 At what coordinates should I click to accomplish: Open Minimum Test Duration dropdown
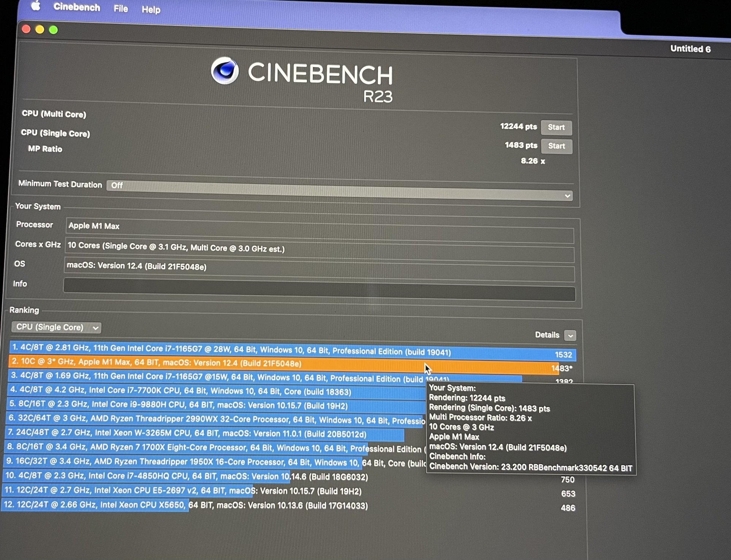click(x=339, y=189)
